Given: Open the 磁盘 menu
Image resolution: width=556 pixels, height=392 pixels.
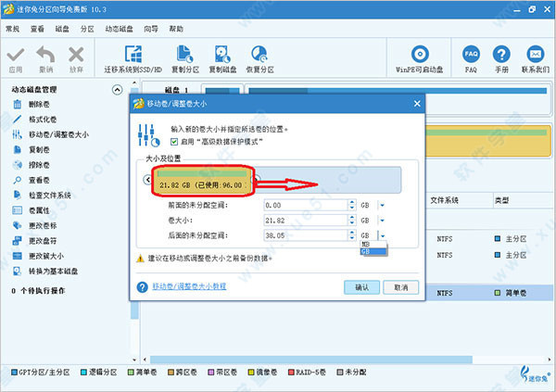Looking at the screenshot, I should [62, 29].
